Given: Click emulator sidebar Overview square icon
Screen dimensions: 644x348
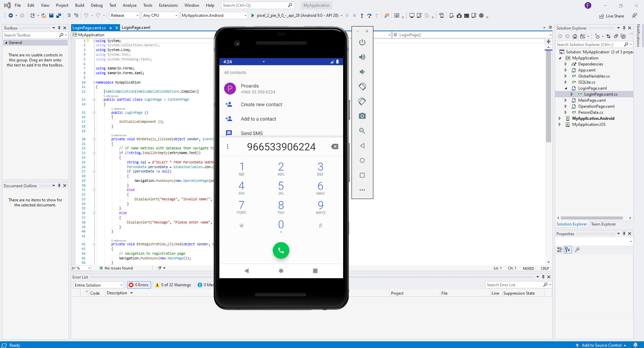Looking at the screenshot, I should point(362,175).
